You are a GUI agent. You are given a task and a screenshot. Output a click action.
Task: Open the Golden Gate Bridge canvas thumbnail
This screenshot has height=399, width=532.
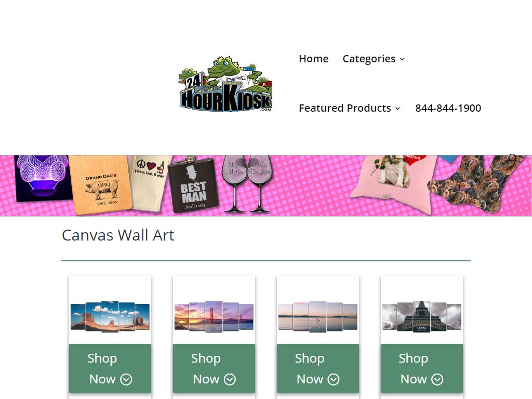click(214, 316)
